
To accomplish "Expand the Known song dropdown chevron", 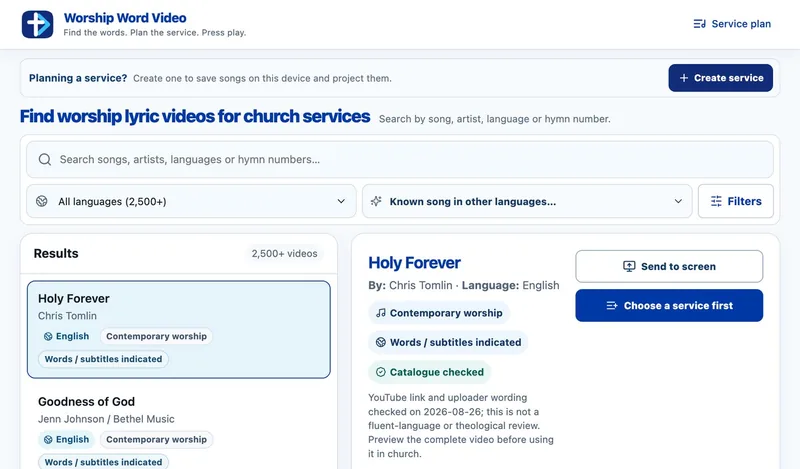I will coord(678,201).
